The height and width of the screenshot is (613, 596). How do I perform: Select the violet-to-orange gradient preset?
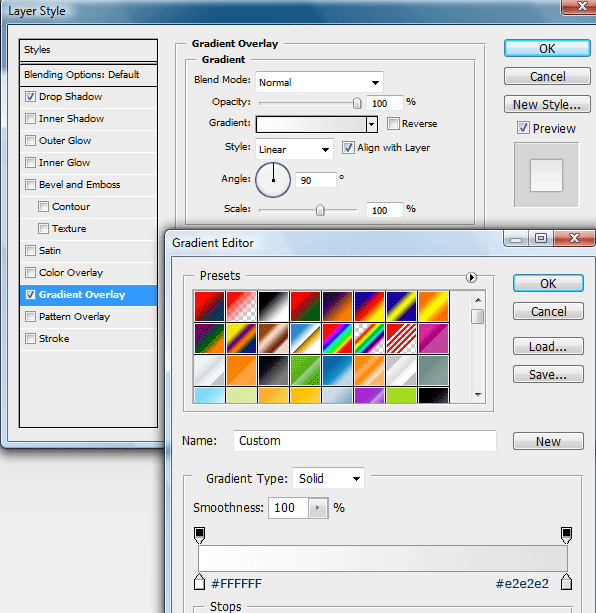(338, 306)
